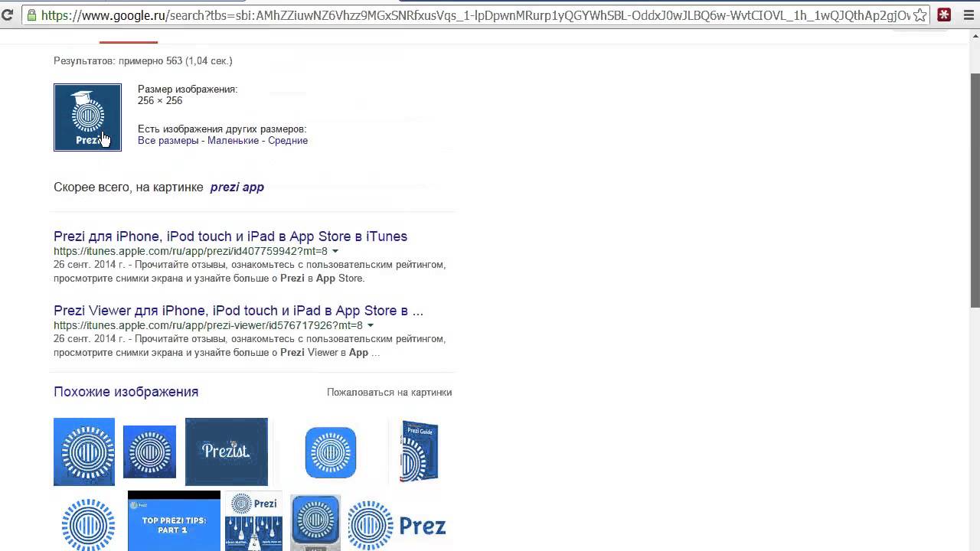Focus the Google search URL address bar
980x551 pixels.
[x=475, y=15]
